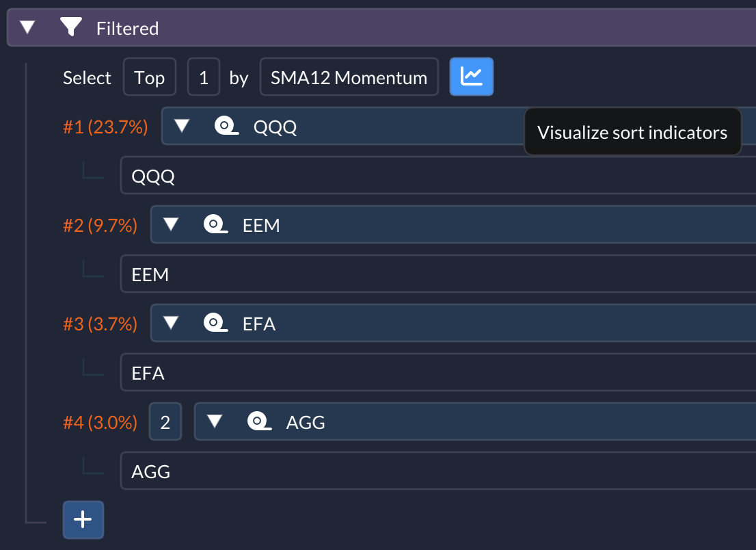This screenshot has width=756, height=550.
Task: Add a new block with the plus button
Action: (83, 520)
